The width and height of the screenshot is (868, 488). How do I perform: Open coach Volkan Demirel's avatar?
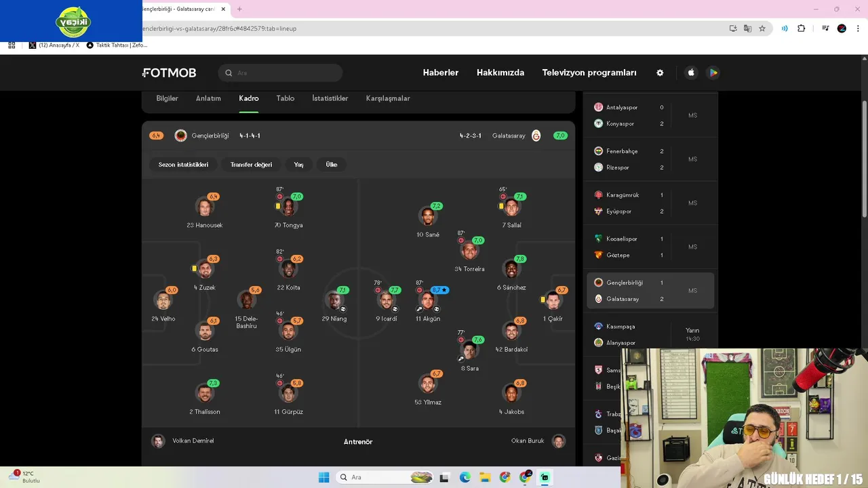point(158,441)
